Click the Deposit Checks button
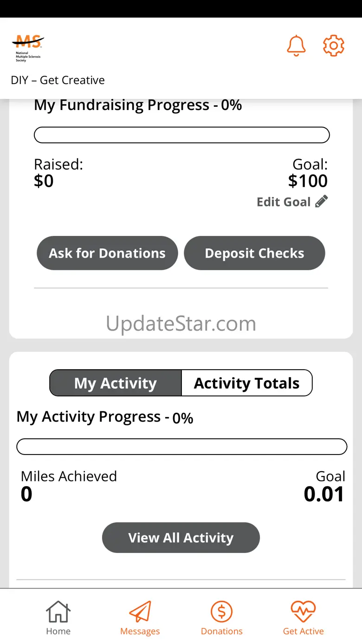 (254, 253)
